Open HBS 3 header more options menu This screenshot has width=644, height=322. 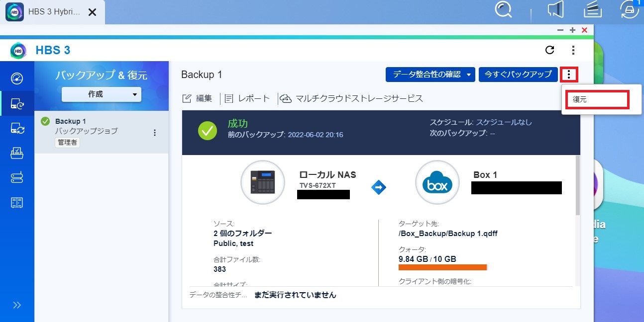[573, 50]
